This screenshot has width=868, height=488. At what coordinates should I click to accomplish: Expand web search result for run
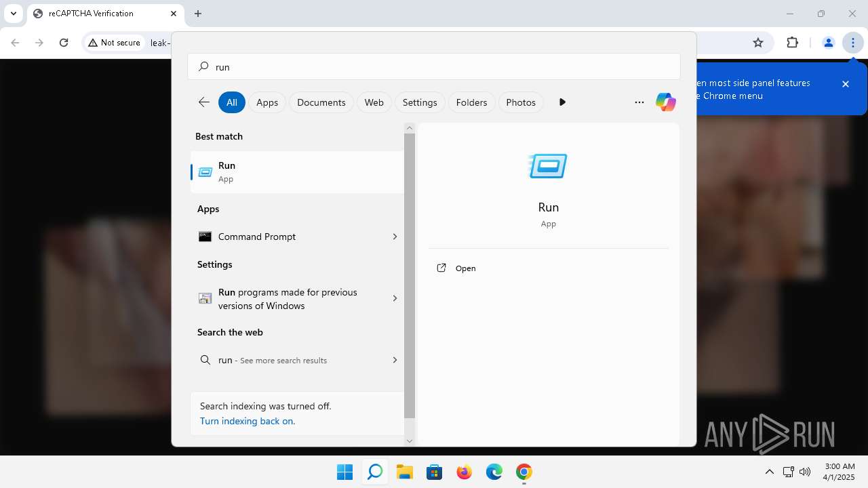[x=395, y=360]
